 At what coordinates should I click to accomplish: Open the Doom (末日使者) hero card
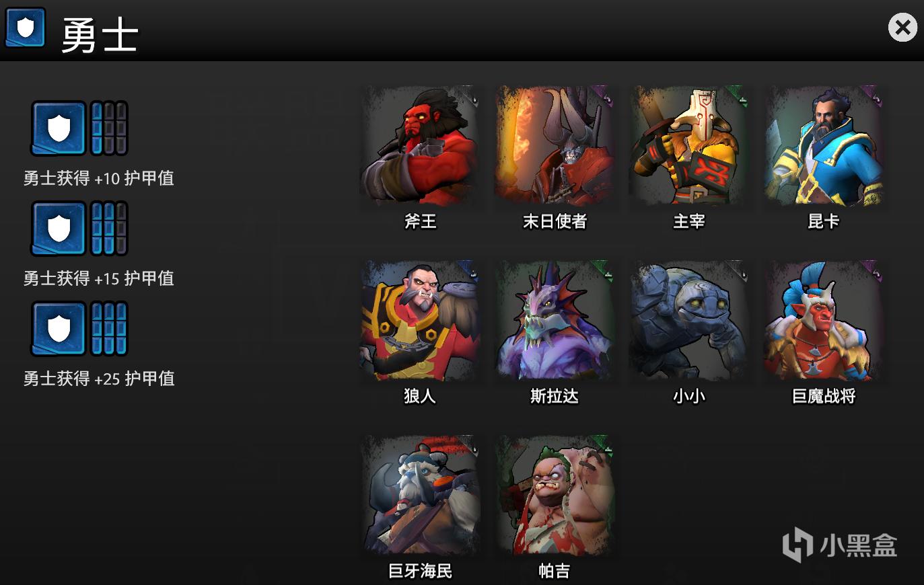coord(555,145)
